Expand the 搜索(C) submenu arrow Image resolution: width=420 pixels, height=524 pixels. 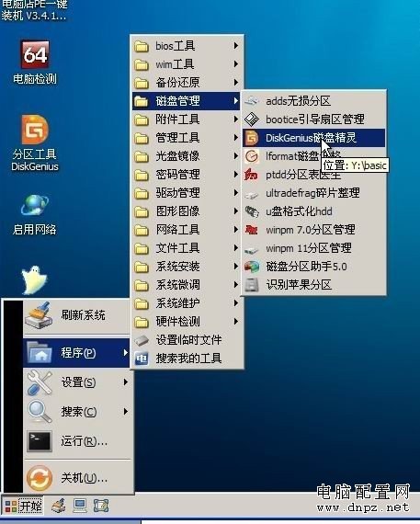(x=126, y=411)
